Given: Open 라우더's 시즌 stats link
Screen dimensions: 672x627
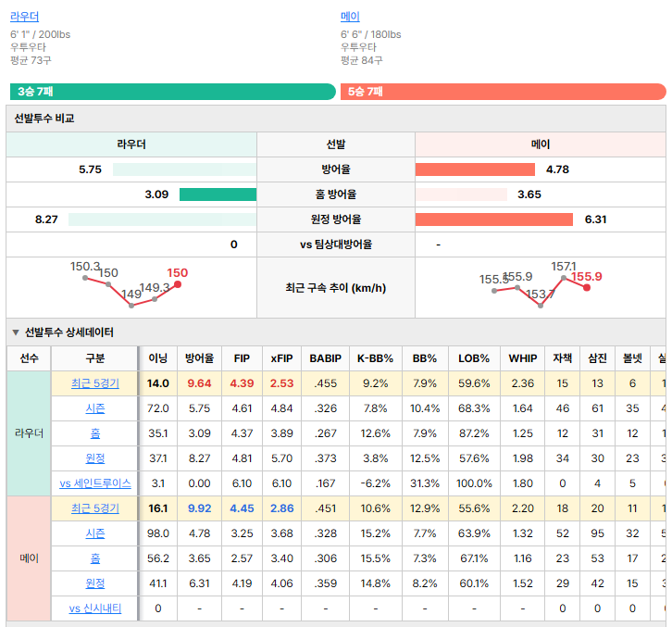Looking at the screenshot, I should [95, 408].
